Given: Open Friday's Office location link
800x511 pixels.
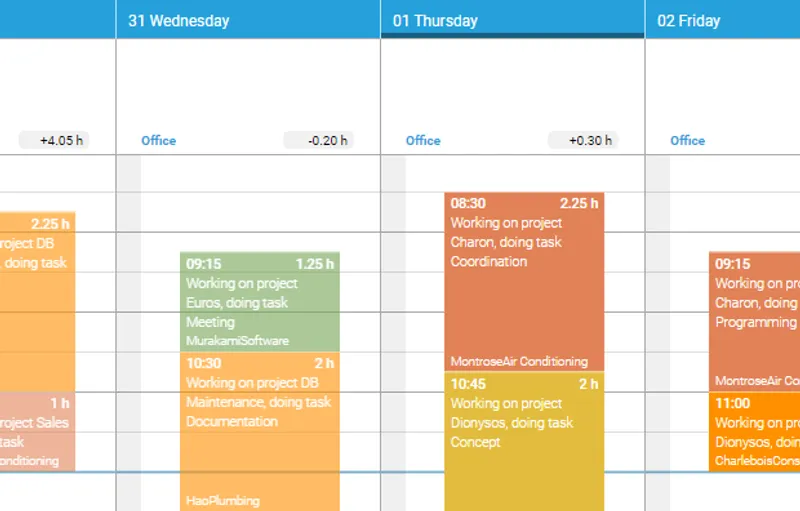Looking at the screenshot, I should (688, 141).
